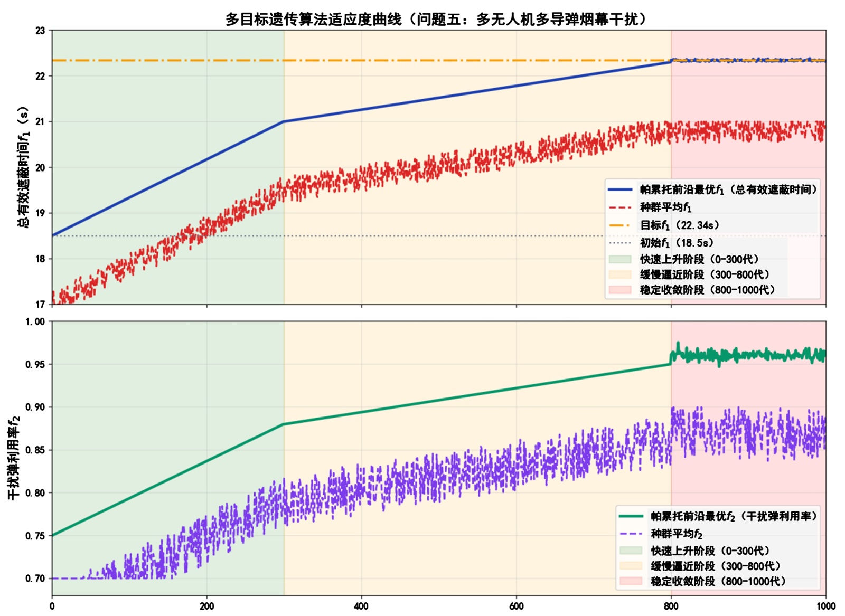
Task: Click red dashed icon for 种群平均f1 legend
Action: [x=620, y=207]
